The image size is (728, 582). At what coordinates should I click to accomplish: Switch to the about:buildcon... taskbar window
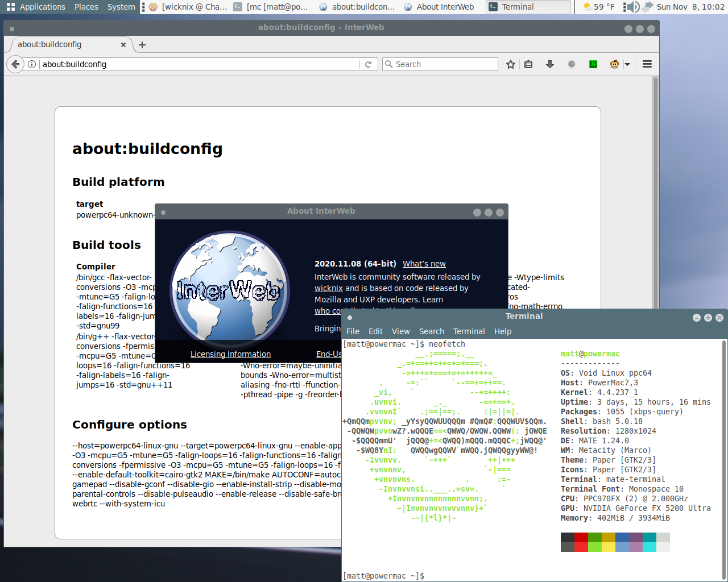(357, 7)
